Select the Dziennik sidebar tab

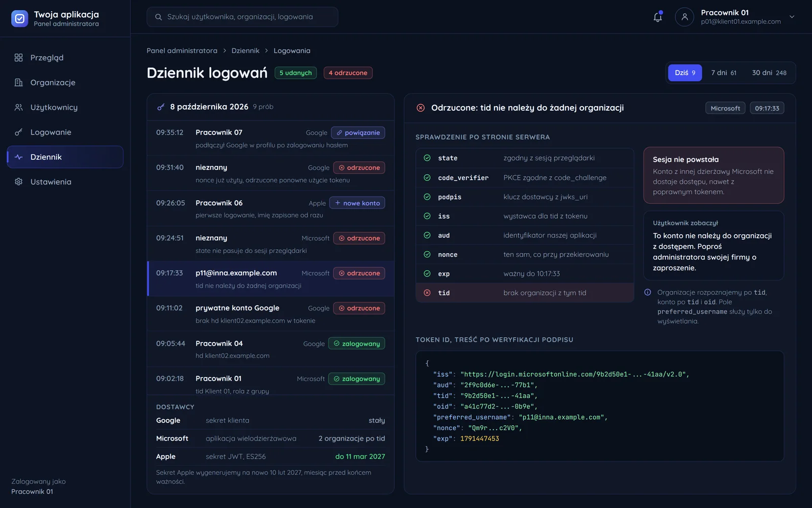(x=65, y=157)
